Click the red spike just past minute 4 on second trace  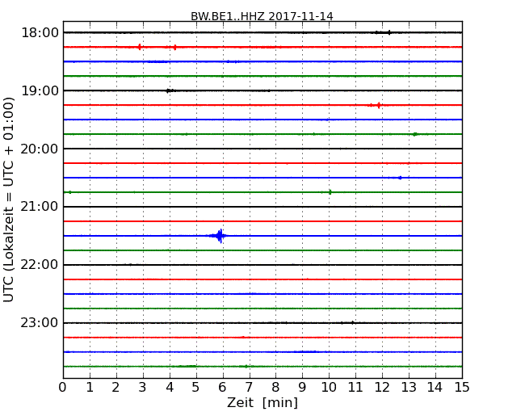pyautogui.click(x=174, y=47)
